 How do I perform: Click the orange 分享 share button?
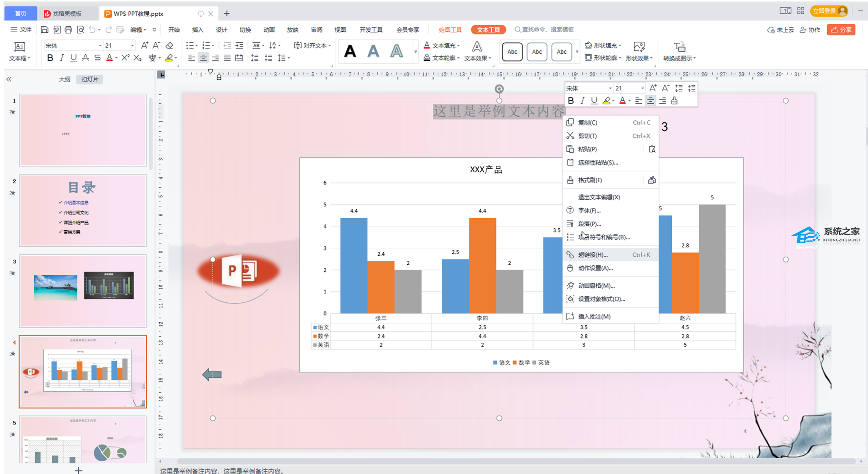tap(841, 29)
